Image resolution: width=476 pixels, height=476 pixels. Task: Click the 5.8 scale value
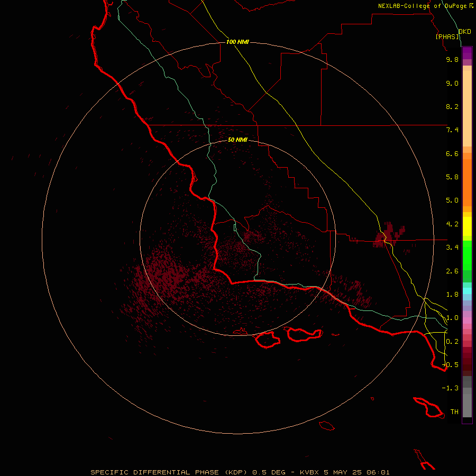click(x=452, y=177)
